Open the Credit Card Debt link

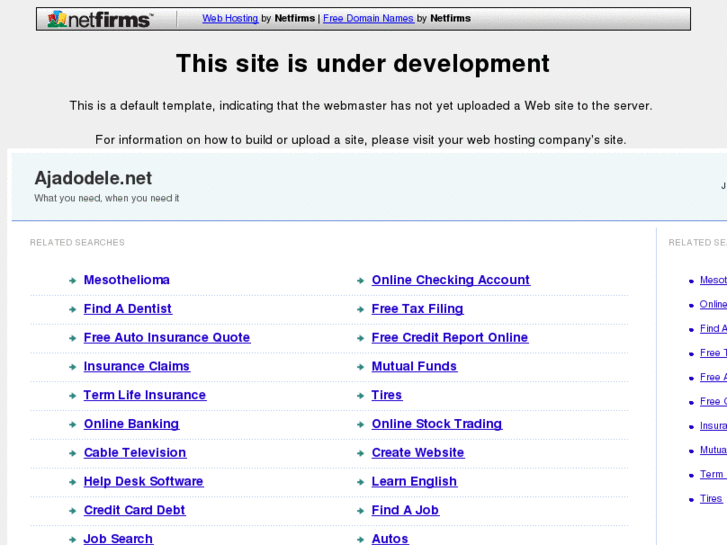click(x=134, y=510)
